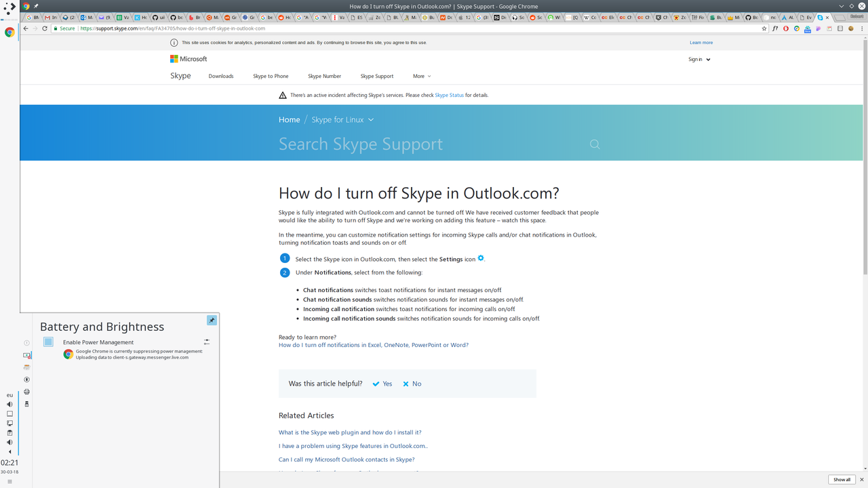
Task: Switch to the active Skype Support tab
Action: pyautogui.click(x=823, y=18)
